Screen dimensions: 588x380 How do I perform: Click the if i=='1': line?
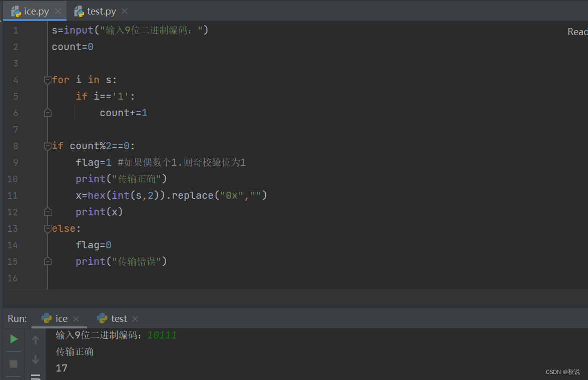tap(105, 96)
